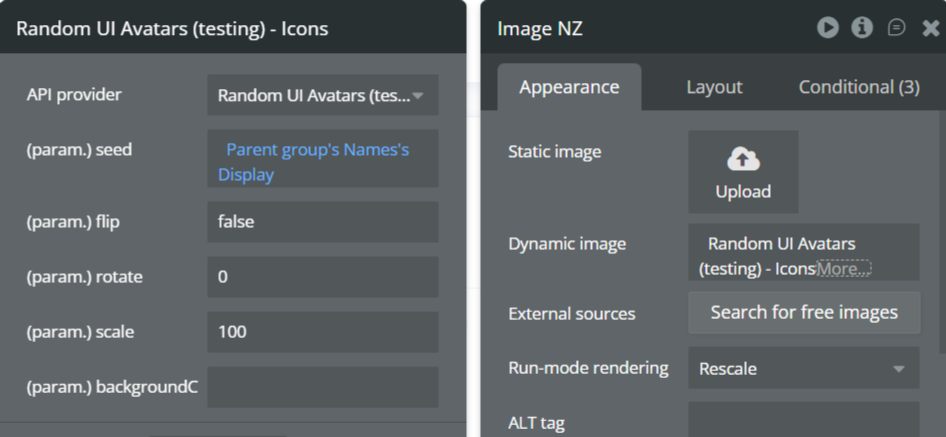946x437 pixels.
Task: Open the API provider dropdown
Action: [x=322, y=96]
